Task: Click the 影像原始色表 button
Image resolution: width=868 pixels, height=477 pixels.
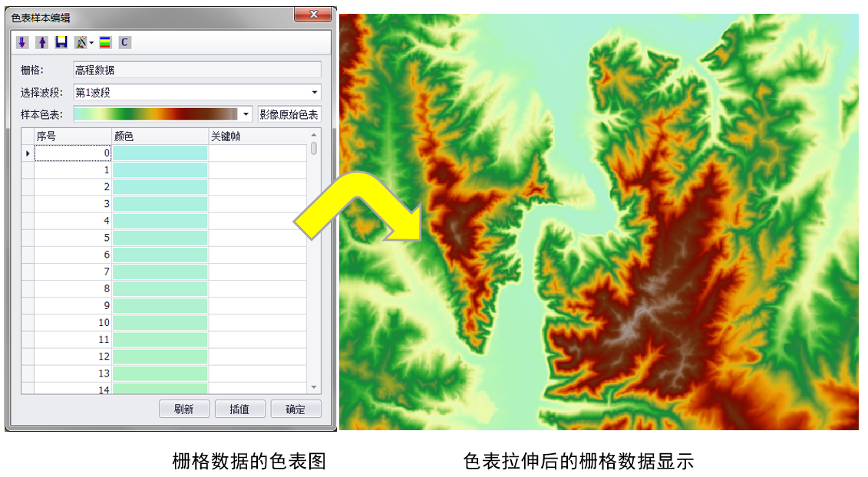Action: coord(289,114)
